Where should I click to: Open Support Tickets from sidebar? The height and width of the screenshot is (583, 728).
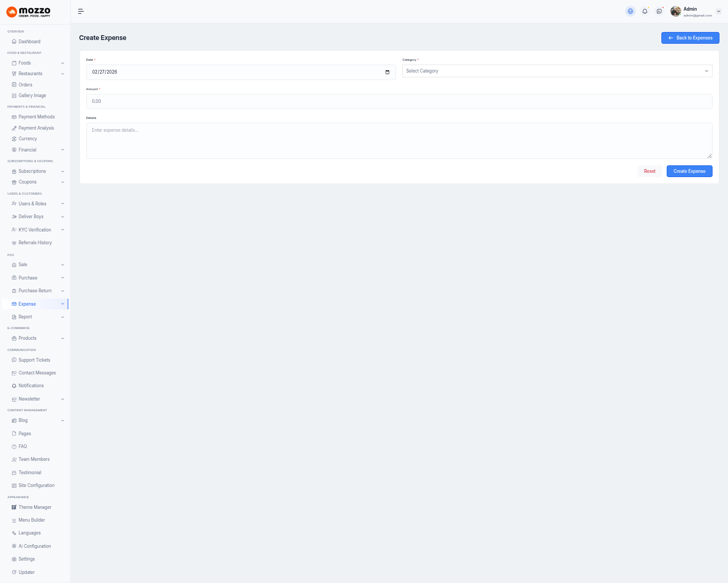34,360
